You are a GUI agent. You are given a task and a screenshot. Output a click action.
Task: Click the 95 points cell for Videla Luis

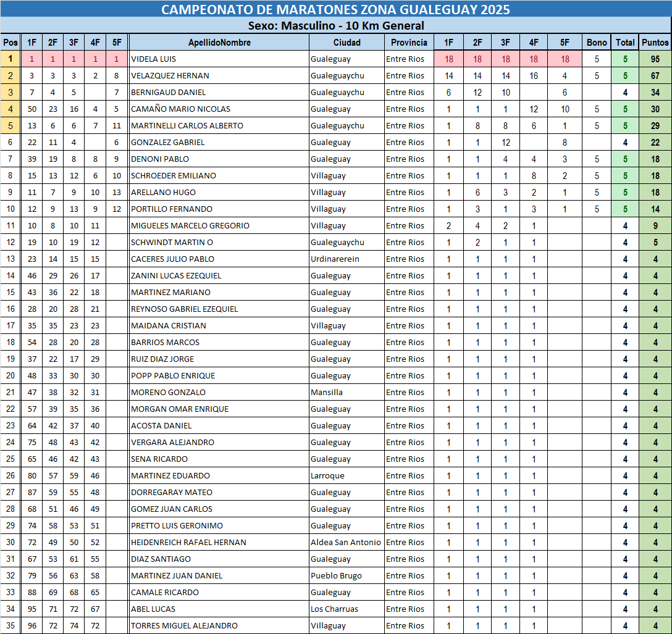coord(655,59)
